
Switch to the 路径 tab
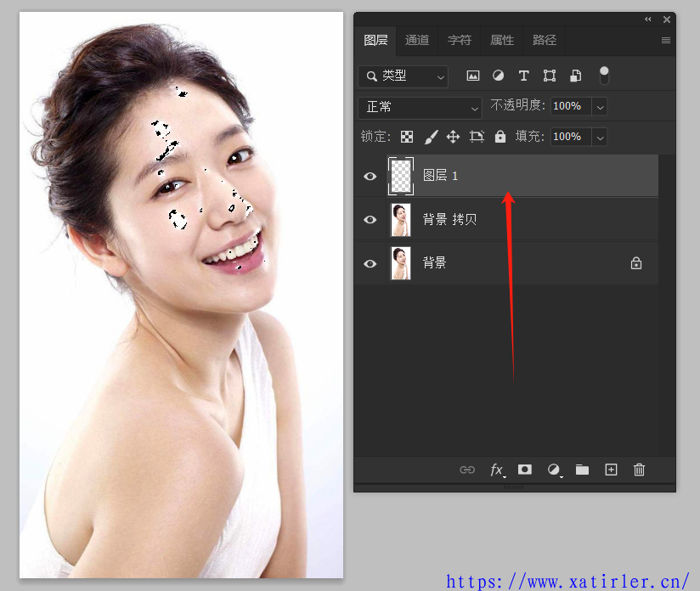545,40
